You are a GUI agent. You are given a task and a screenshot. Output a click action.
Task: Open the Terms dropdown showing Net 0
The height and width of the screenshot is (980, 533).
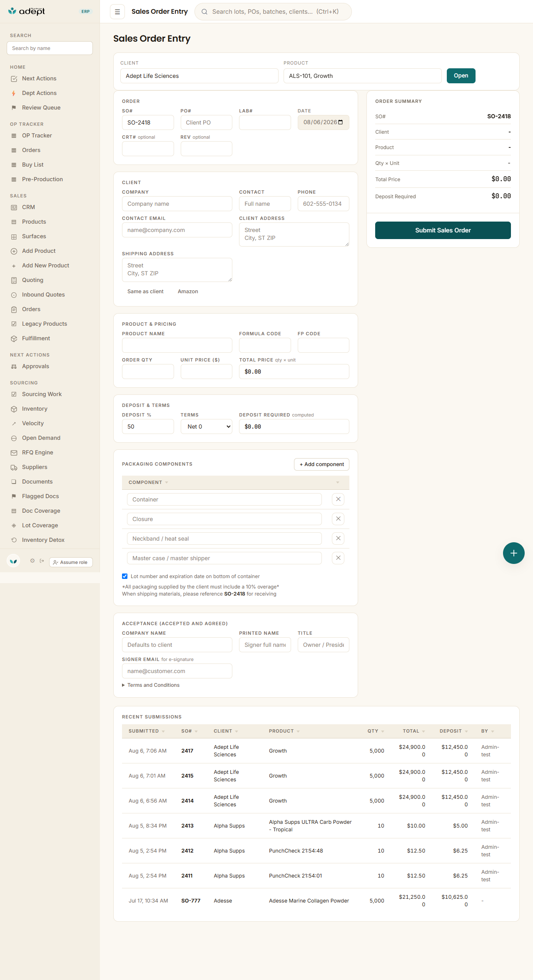(207, 426)
